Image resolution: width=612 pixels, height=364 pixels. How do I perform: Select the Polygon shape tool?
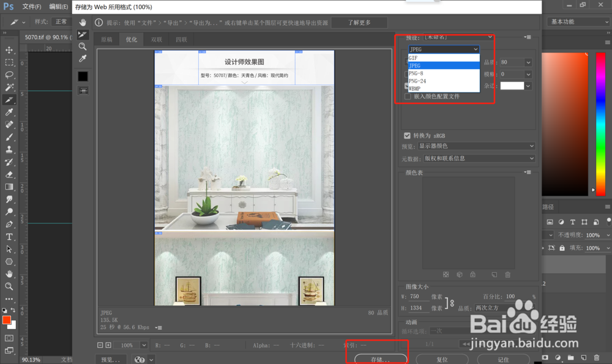point(9,262)
